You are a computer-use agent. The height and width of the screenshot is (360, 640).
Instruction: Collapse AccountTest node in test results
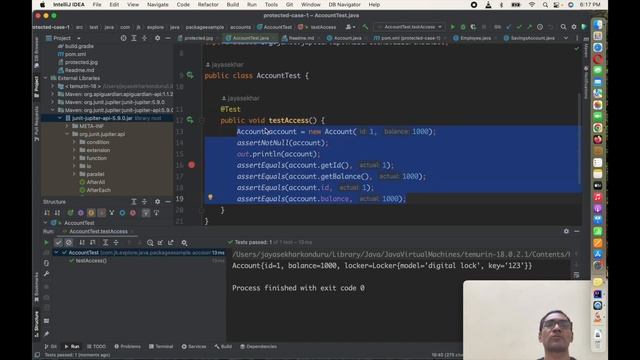56,253
